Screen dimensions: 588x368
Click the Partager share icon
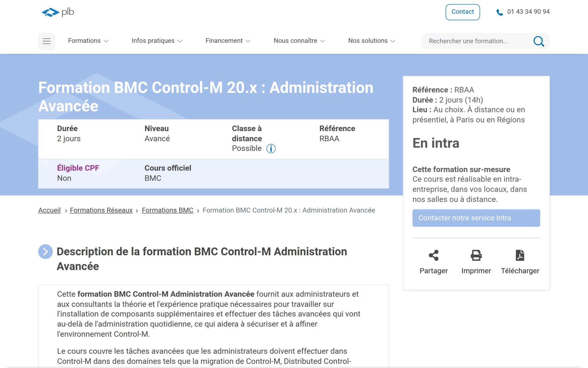pyautogui.click(x=434, y=255)
